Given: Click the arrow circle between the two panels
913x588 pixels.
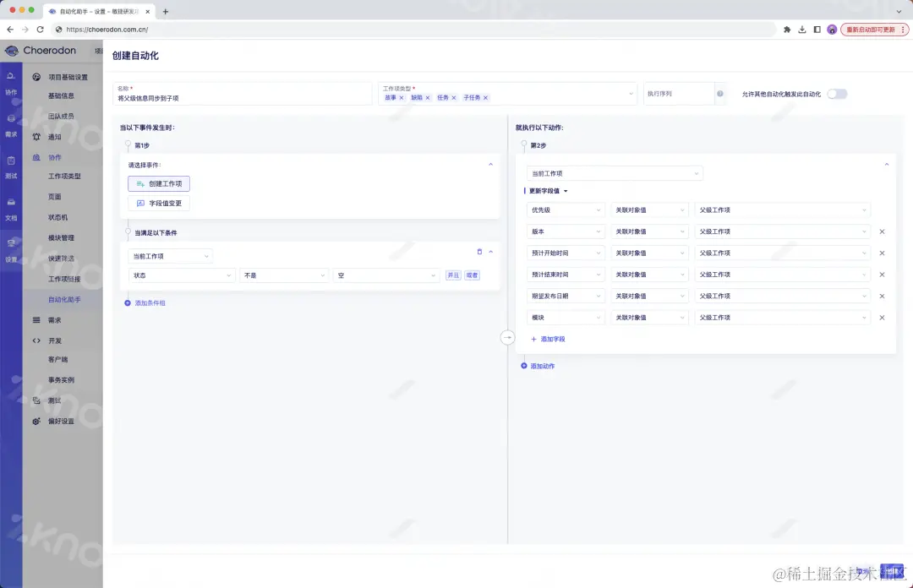Looking at the screenshot, I should pos(508,338).
